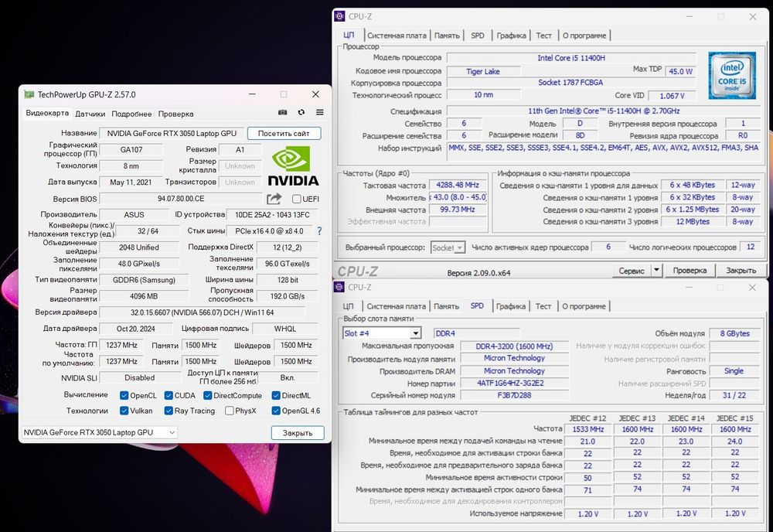Screen dimensions: 773x532
Task: Toggle the Vulkan checkbox
Action: [x=124, y=411]
